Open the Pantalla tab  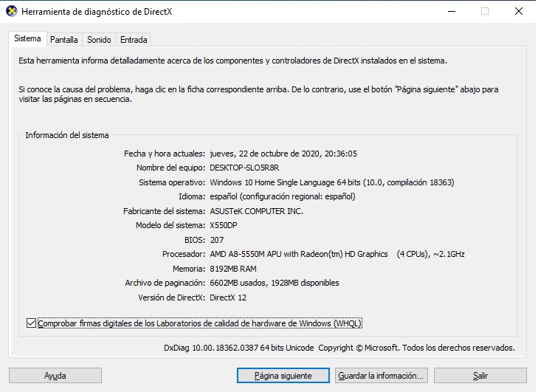64,40
